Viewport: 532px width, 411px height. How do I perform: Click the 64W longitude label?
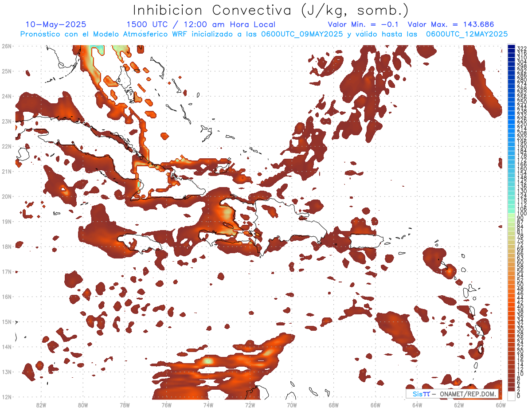click(x=417, y=405)
